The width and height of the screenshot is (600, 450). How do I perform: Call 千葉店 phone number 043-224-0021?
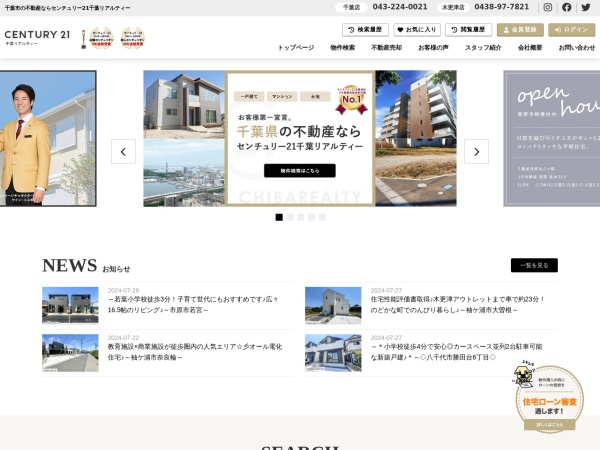pyautogui.click(x=400, y=7)
